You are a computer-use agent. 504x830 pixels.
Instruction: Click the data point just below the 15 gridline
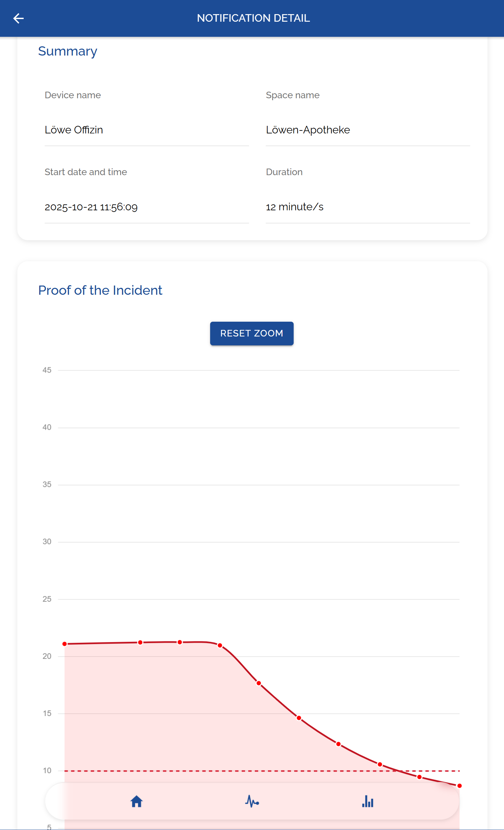click(299, 718)
